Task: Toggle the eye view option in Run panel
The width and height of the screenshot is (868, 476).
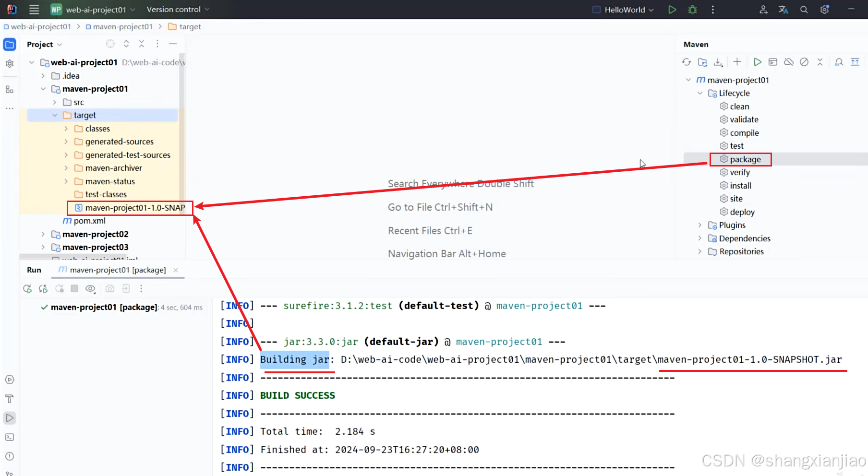Action: [x=90, y=288]
